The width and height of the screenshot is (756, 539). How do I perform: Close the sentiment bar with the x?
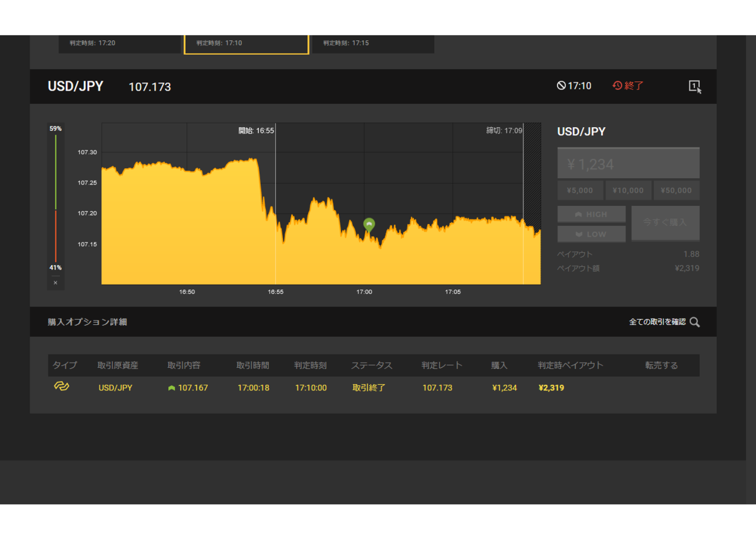tap(55, 283)
